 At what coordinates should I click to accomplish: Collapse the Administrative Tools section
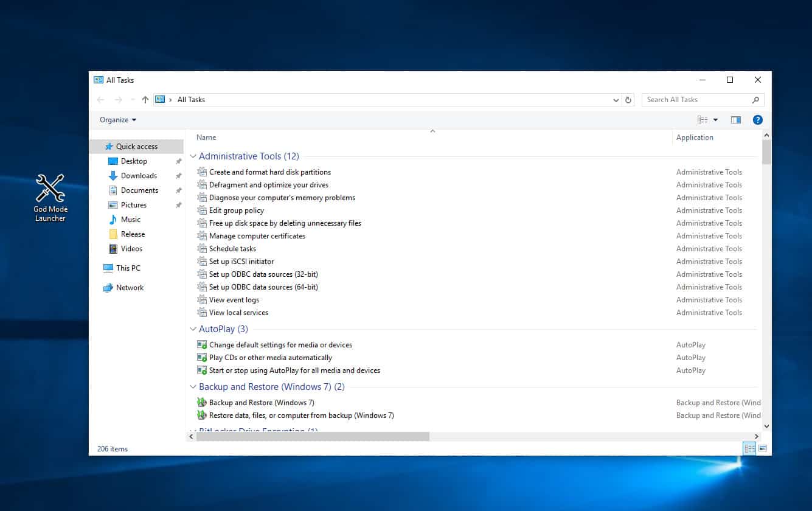click(193, 156)
